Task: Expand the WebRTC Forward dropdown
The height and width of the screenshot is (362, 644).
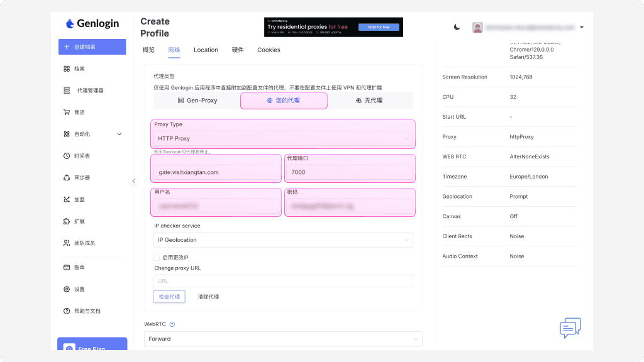Action: pyautogui.click(x=283, y=339)
